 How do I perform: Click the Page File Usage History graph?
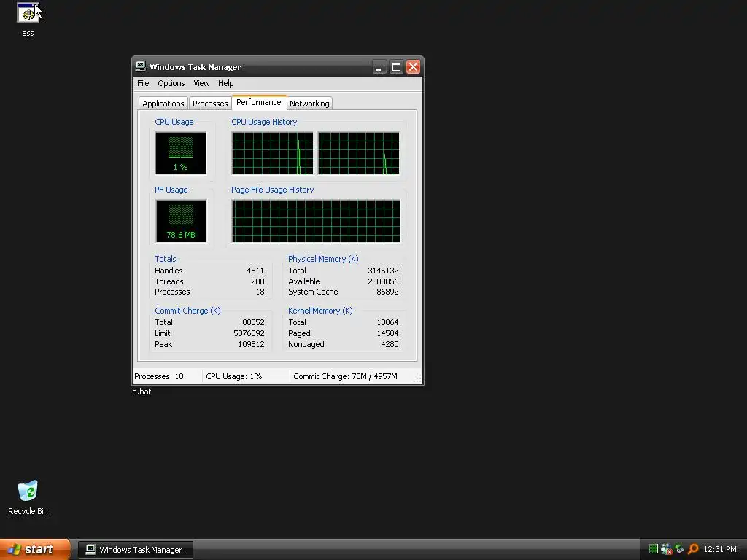click(x=316, y=221)
